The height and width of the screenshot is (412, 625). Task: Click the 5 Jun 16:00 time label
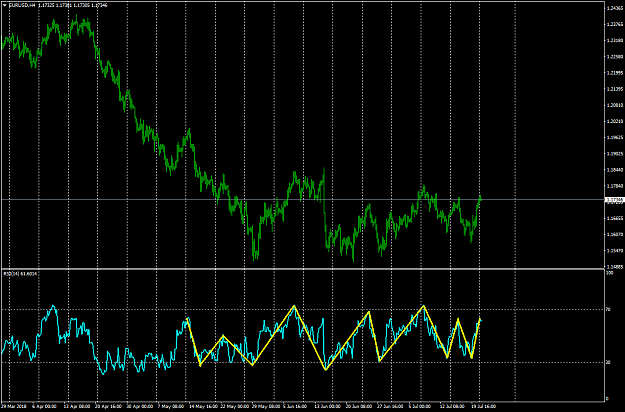(x=297, y=406)
